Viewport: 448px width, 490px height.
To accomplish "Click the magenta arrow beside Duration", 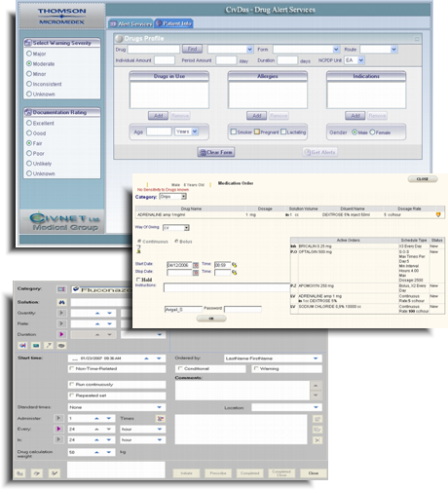I will [x=61, y=334].
